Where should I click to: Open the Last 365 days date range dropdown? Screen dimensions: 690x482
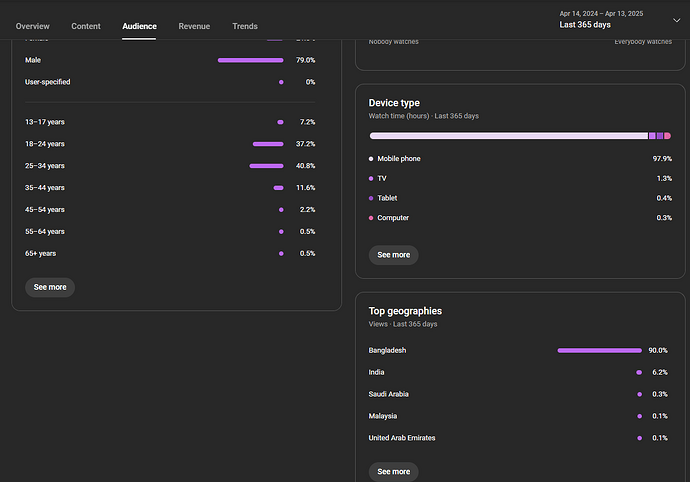[620, 20]
